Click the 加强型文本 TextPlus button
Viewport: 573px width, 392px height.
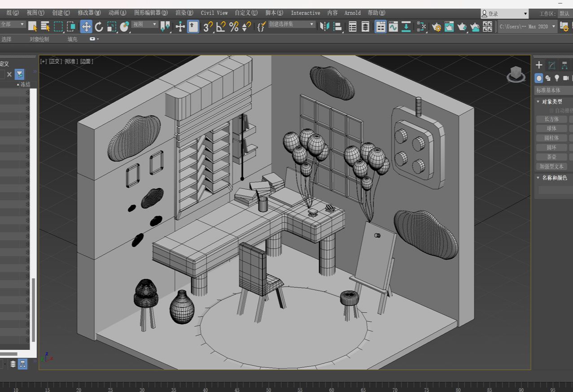(551, 166)
